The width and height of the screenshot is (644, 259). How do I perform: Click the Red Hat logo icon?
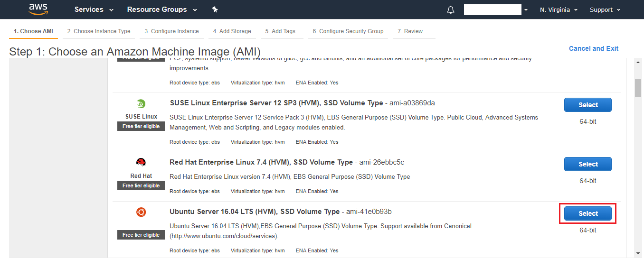(141, 163)
